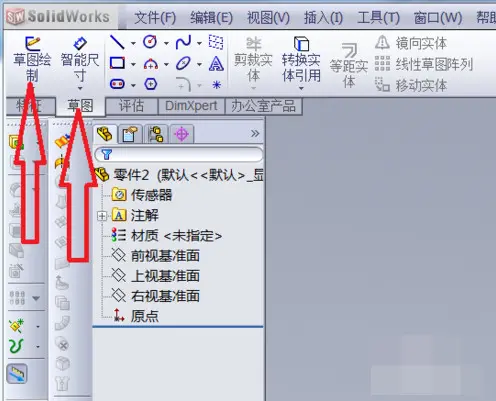Select the sketch Text tool (letter A)
Image resolution: width=496 pixels, height=401 pixels.
(216, 63)
